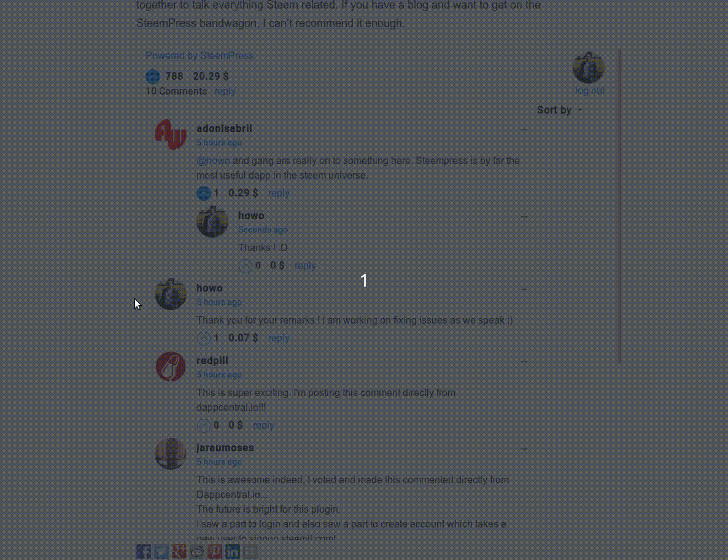728x560 pixels.
Task: Collapse jaraumoses's comment
Action: tap(524, 449)
